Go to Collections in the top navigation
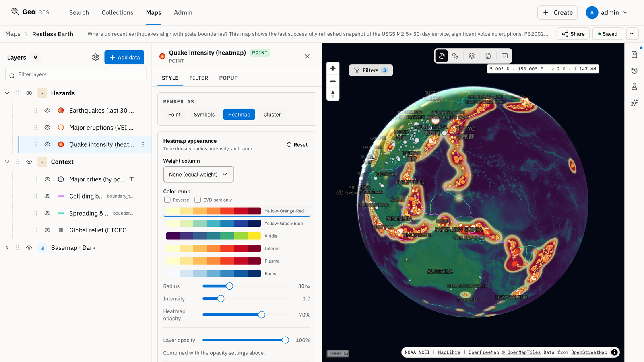Screen dimensions: 644x362 [x=118, y=13]
